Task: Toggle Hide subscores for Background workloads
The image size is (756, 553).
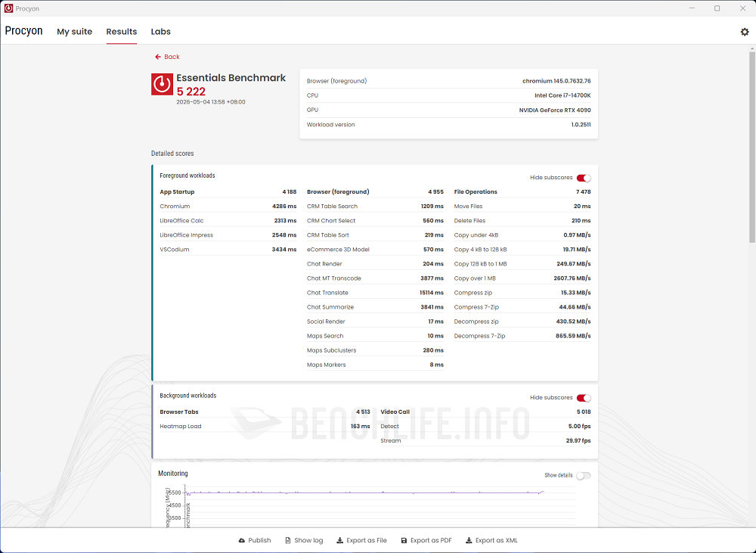Action: pos(584,398)
